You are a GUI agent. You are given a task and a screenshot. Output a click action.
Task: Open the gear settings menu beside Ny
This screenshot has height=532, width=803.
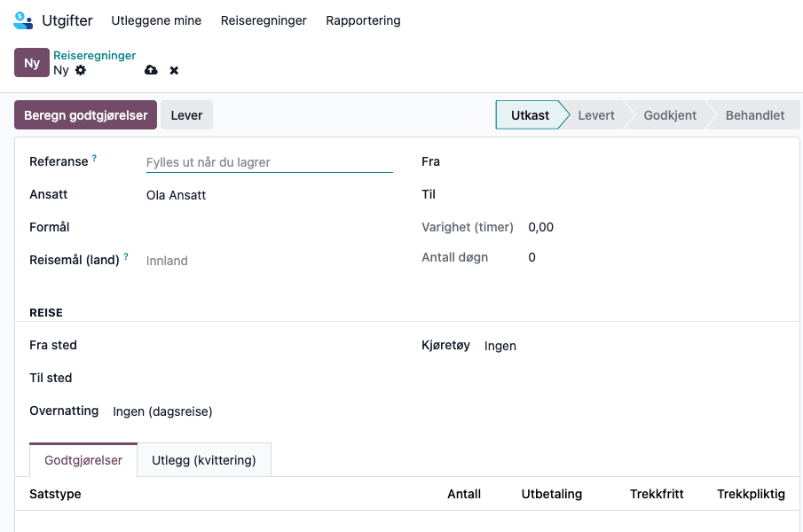[x=81, y=70]
